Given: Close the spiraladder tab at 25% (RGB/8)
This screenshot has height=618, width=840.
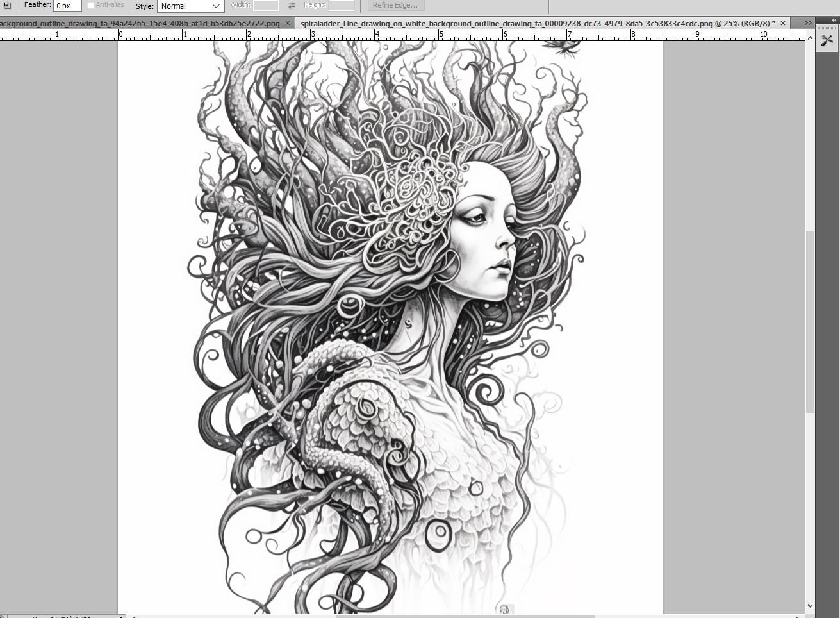Looking at the screenshot, I should (x=783, y=23).
